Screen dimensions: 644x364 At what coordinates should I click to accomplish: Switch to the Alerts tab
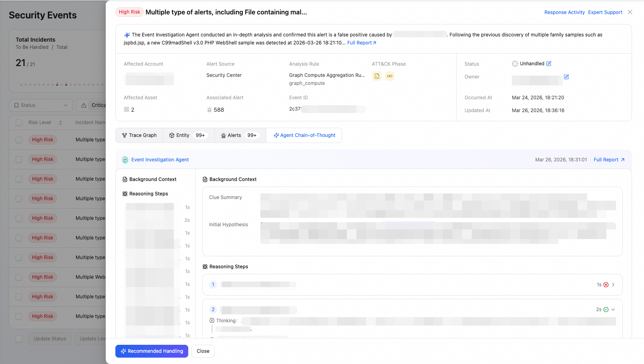pyautogui.click(x=240, y=135)
